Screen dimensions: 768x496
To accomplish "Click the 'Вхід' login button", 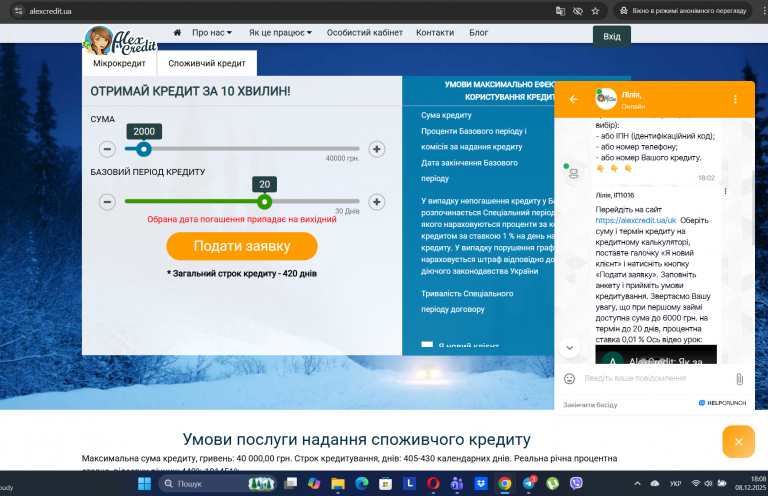I will [612, 36].
